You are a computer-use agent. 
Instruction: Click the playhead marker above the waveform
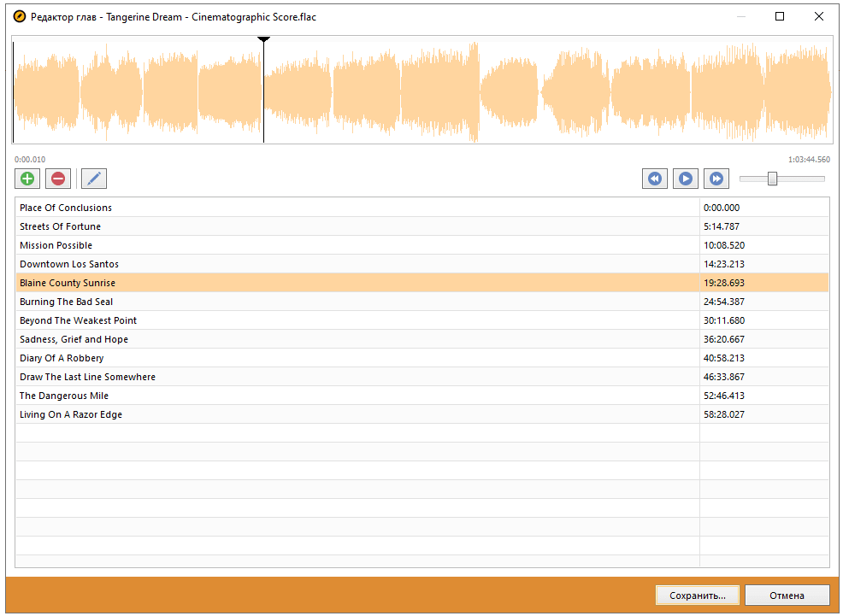click(x=263, y=39)
